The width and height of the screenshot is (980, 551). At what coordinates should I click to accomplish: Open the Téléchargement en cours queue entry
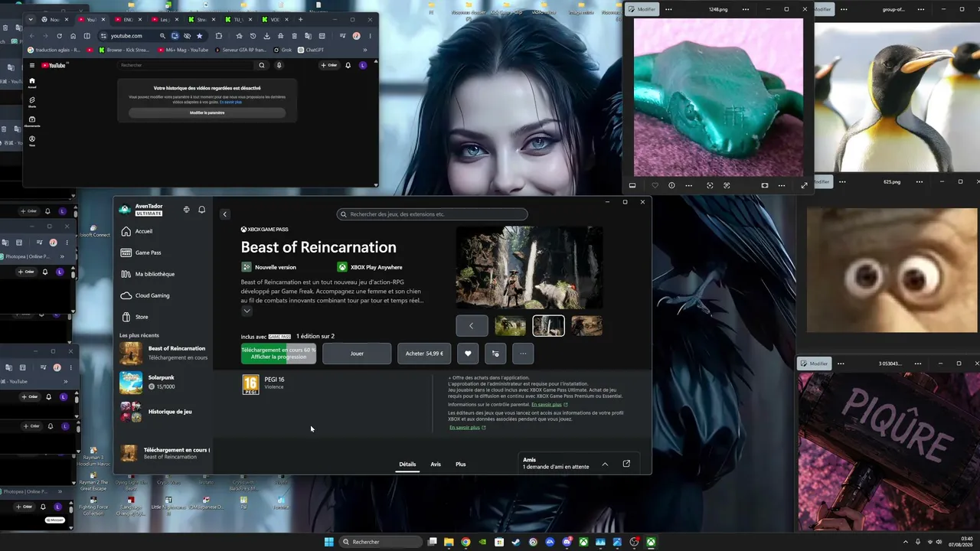[x=165, y=453]
